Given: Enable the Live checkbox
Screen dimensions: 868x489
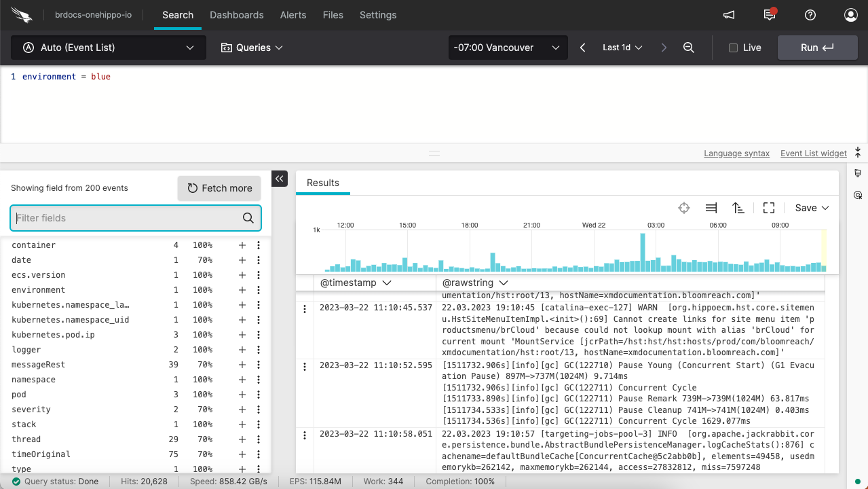Looking at the screenshot, I should [x=733, y=48].
